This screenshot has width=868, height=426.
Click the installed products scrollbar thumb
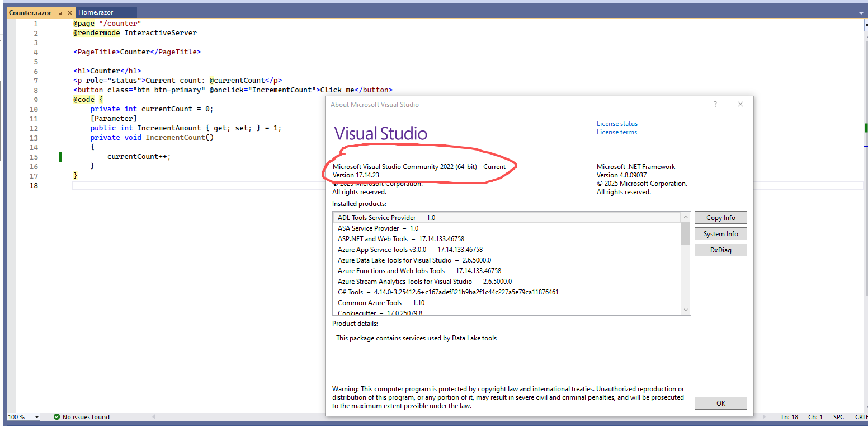tap(686, 233)
